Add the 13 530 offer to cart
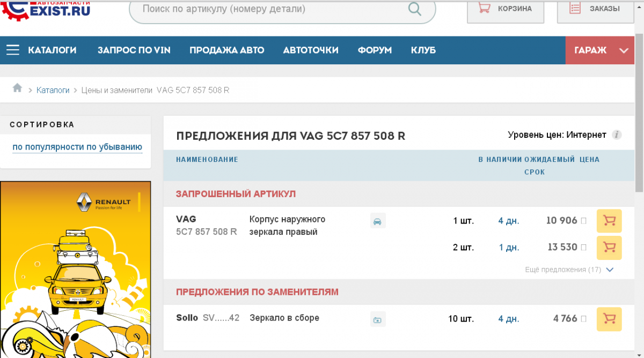 tap(609, 248)
